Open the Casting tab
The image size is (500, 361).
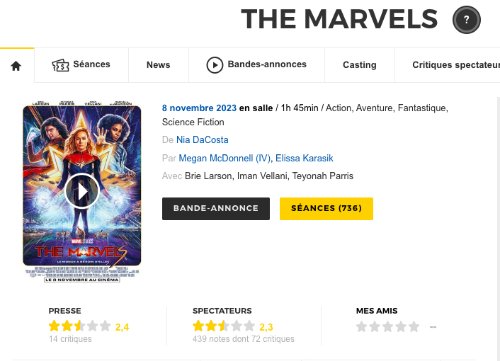click(x=359, y=65)
